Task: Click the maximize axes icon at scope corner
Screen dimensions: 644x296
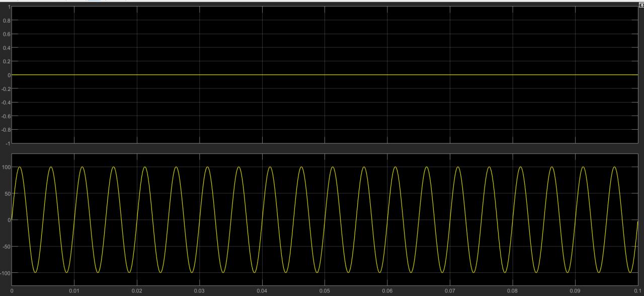Action: point(641,5)
